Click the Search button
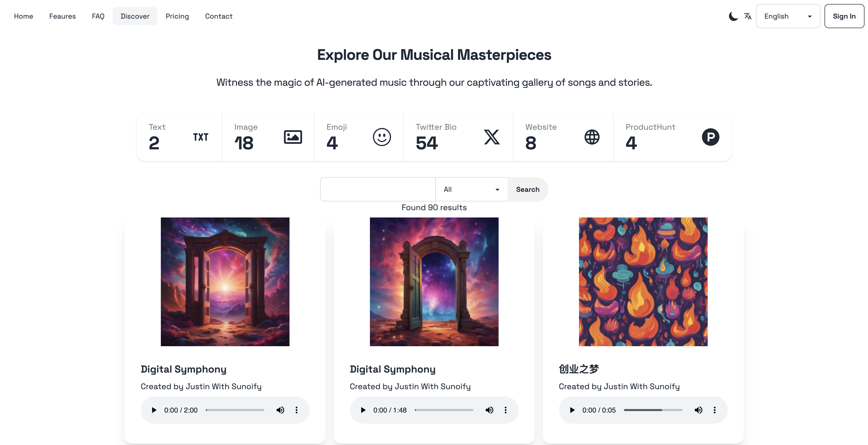This screenshot has width=868, height=445. (x=528, y=190)
